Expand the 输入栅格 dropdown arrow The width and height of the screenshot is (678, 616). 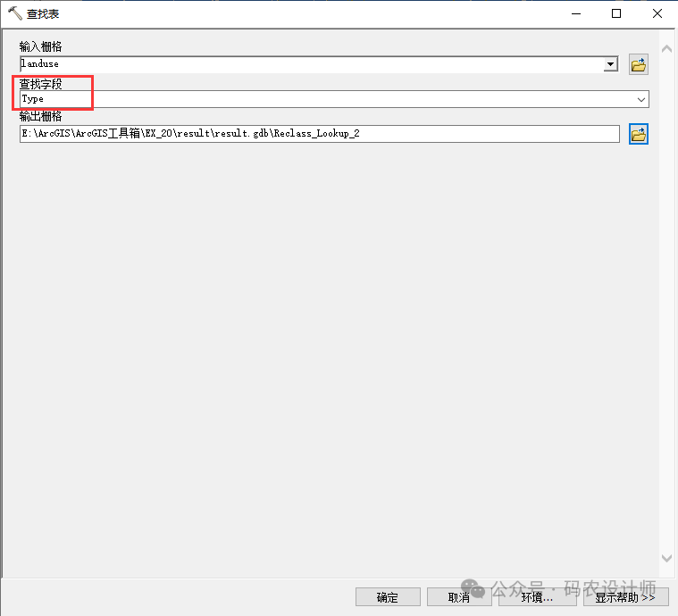pyautogui.click(x=611, y=64)
